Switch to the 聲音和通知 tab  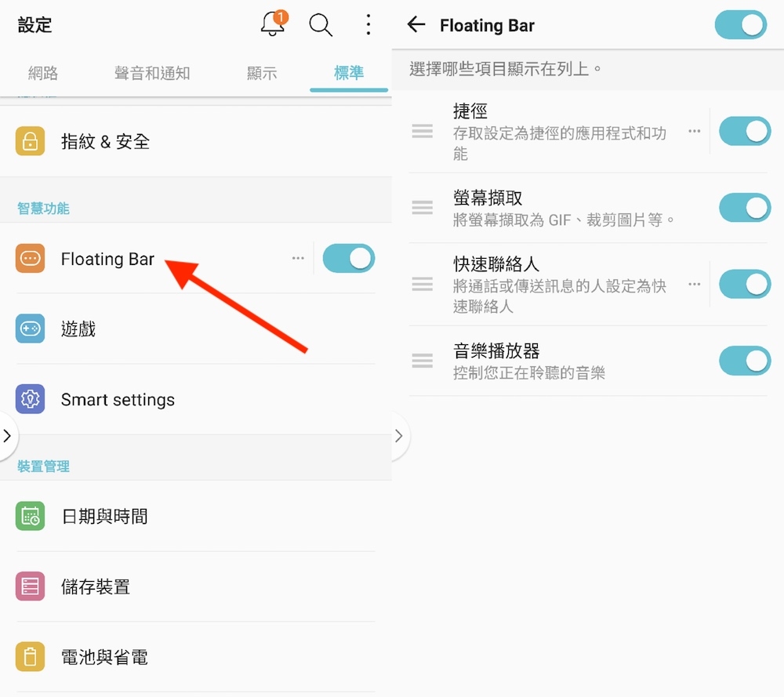click(x=152, y=74)
